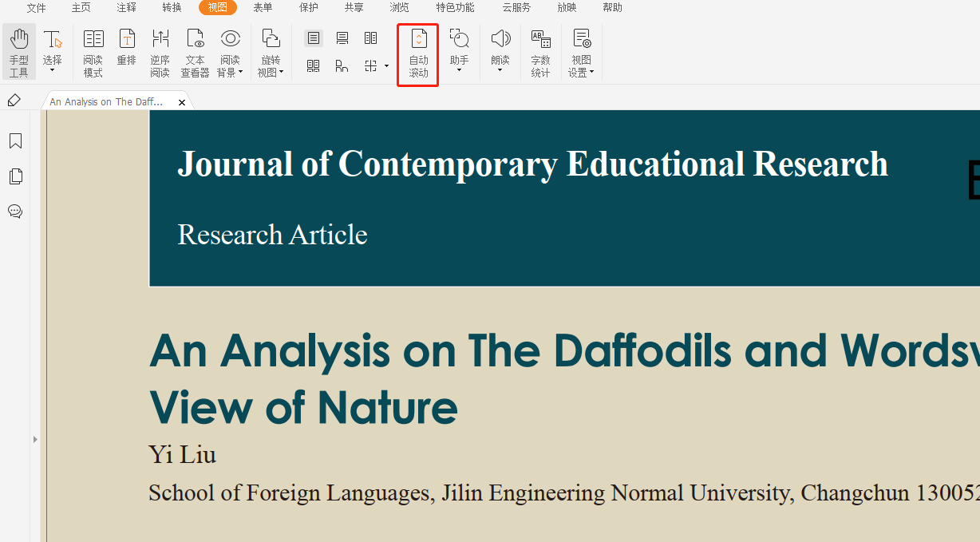
Task: Open the bookmarks panel in sidebar
Action: click(x=15, y=141)
